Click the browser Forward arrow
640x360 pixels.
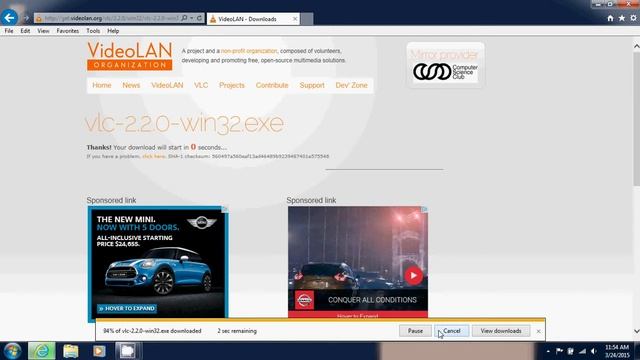[26, 18]
